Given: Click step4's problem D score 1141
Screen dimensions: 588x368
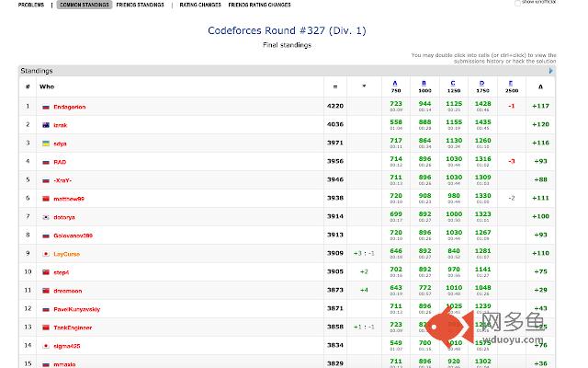Looking at the screenshot, I should point(482,270).
